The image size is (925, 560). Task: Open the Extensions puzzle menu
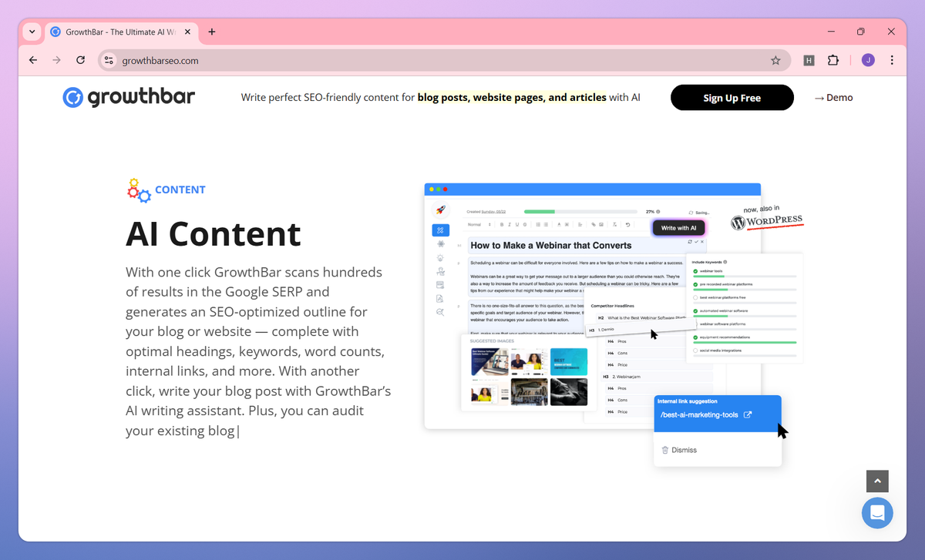(833, 60)
